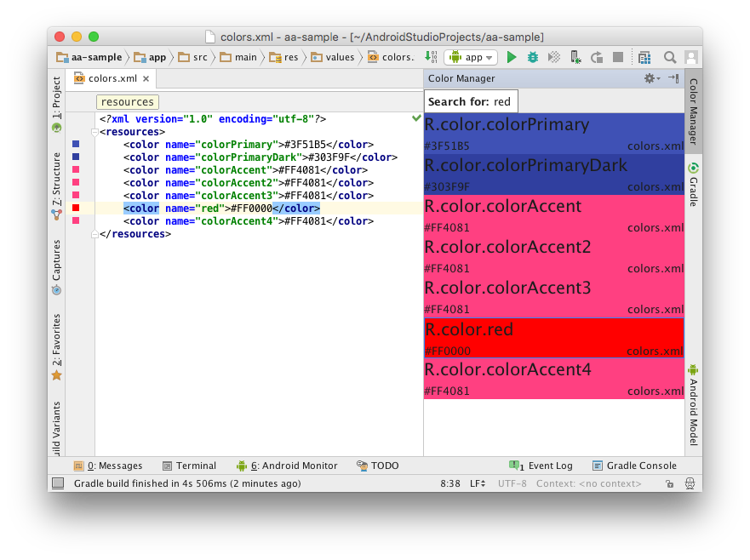Image resolution: width=750 pixels, height=560 pixels.
Task: Attach debugger to Android process icon
Action: click(575, 57)
